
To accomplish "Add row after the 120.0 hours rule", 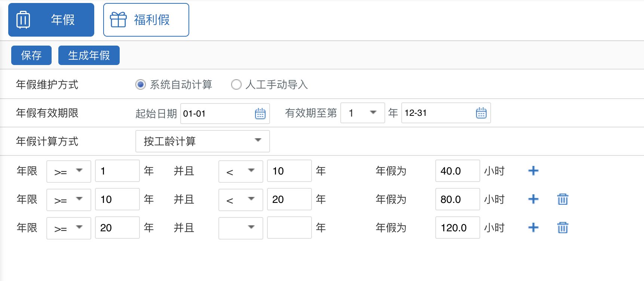I will tap(533, 228).
